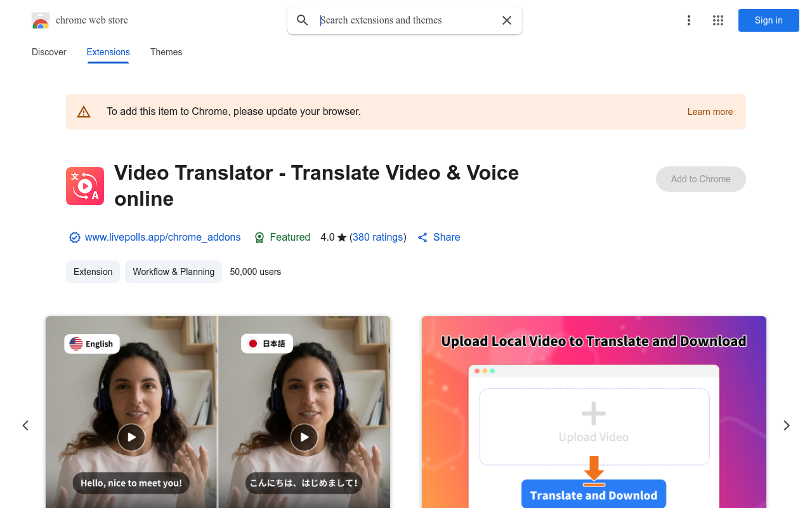Click the 50,000 users text
812x508 pixels.
[x=256, y=272]
